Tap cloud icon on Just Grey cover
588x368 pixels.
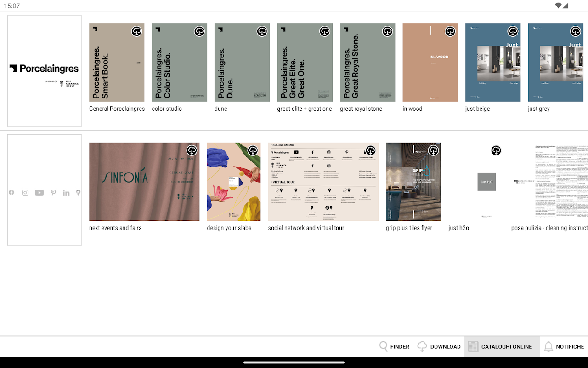[x=576, y=31]
